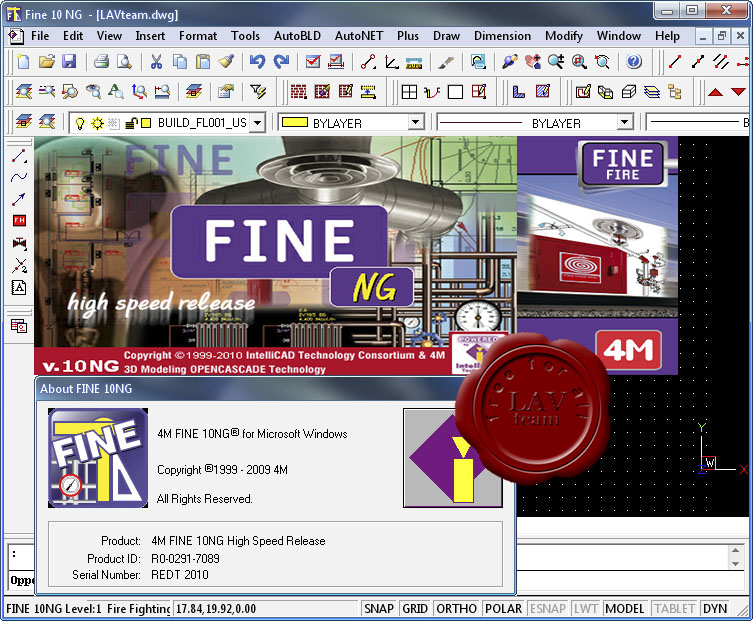Click the match properties brush icon
This screenshot has height=621, width=753.
226,61
